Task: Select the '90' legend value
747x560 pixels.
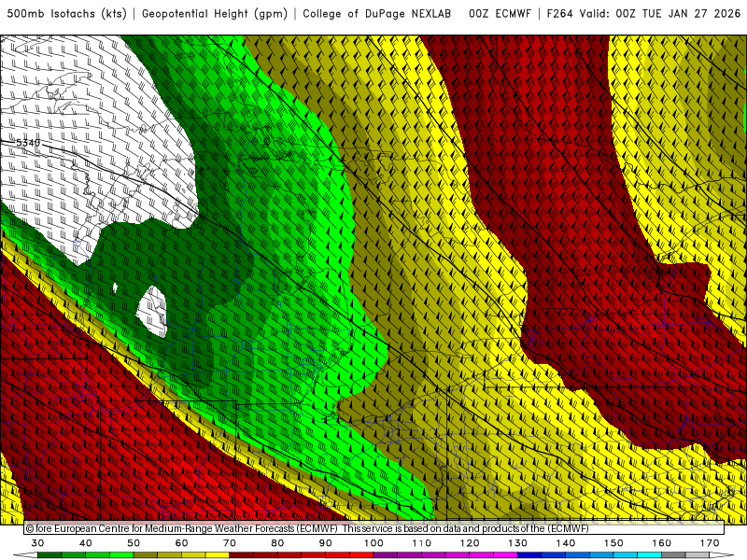Action: (326, 543)
